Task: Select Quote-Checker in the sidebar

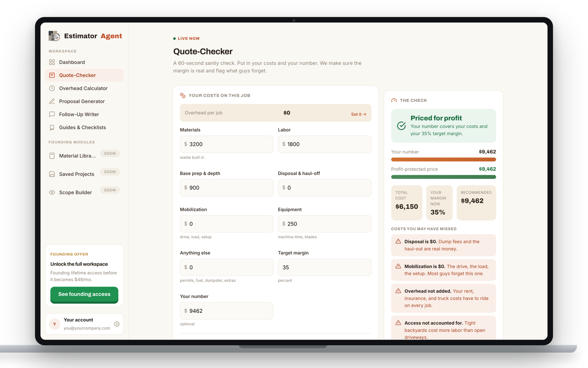Action: (84, 75)
